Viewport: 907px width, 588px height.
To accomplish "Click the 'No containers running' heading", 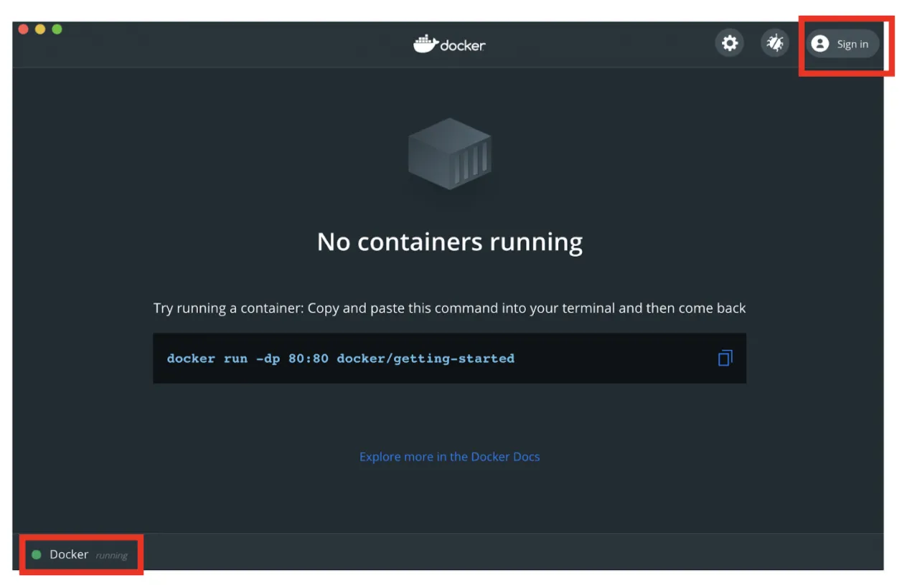I will 450,242.
